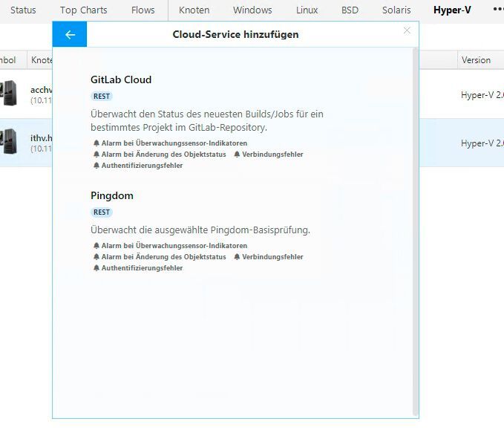The width and height of the screenshot is (504, 442).
Task: Select the ithv node row name
Action: (41, 138)
